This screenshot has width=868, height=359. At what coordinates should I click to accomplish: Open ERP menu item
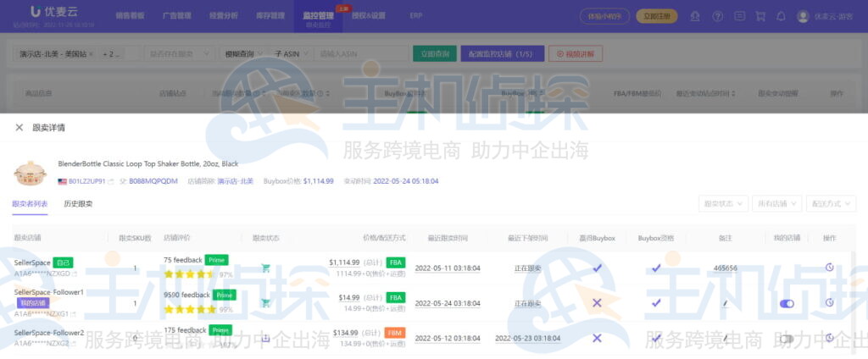tap(415, 16)
